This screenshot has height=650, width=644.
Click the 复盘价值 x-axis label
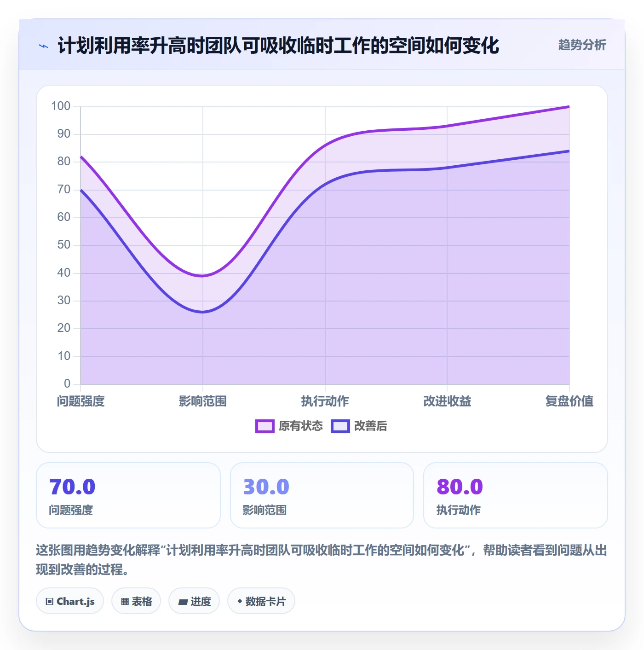click(x=569, y=401)
